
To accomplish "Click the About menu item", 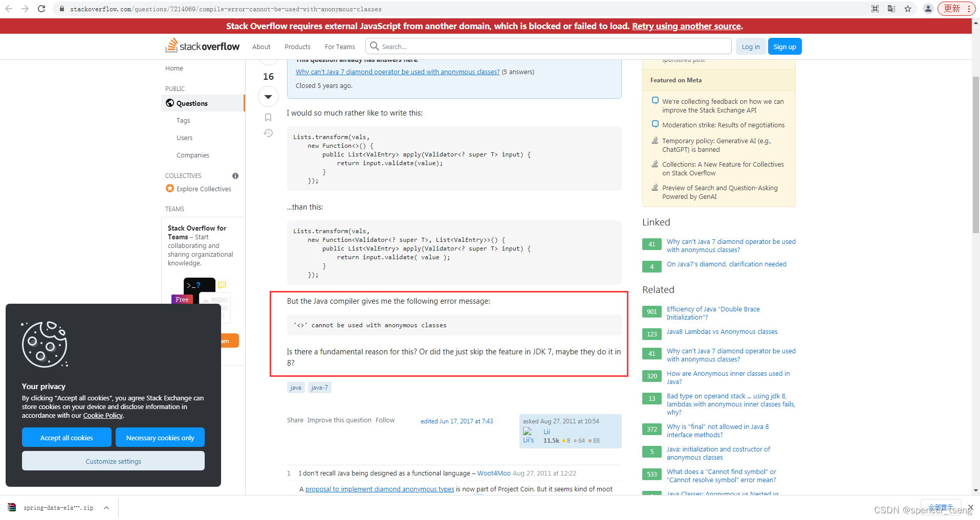I will [261, 46].
